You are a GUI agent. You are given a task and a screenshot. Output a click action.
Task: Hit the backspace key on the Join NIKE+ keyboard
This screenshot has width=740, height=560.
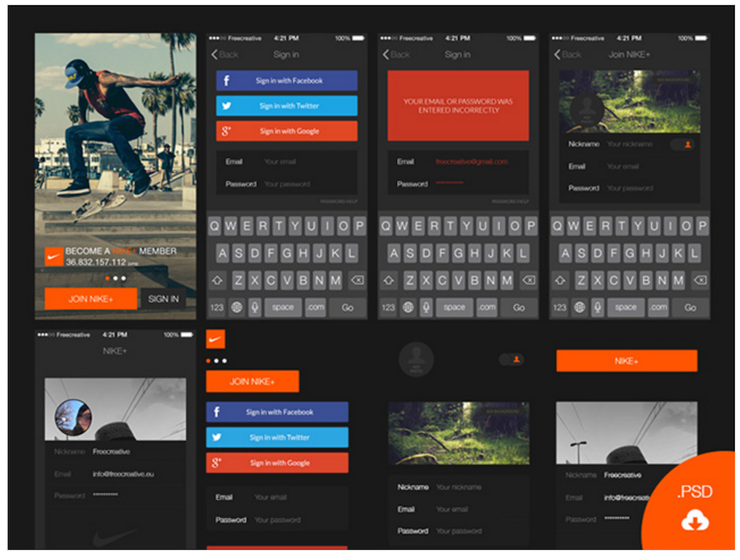pos(701,281)
